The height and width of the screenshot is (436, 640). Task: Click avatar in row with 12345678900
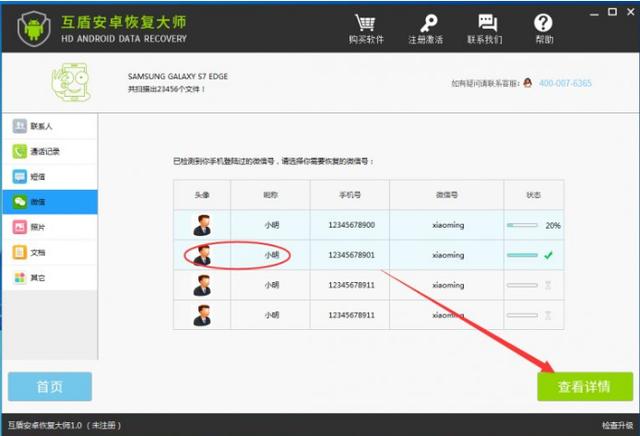(x=202, y=225)
